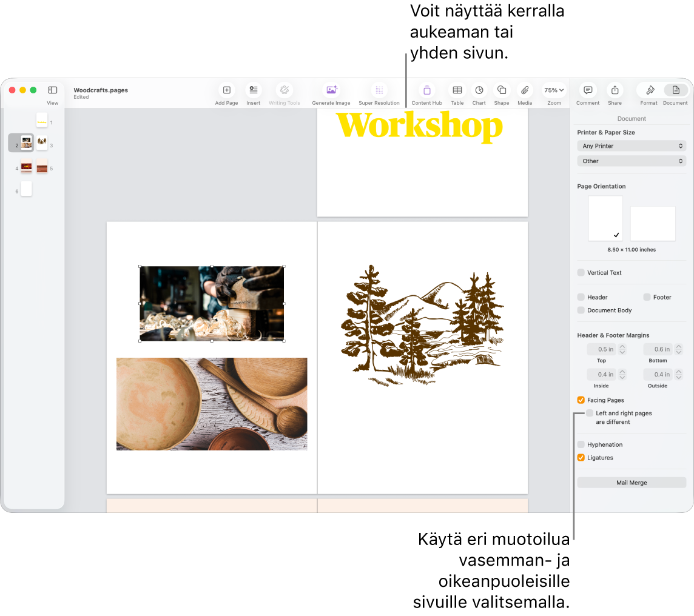Insert a Table from the toolbar

tap(457, 90)
